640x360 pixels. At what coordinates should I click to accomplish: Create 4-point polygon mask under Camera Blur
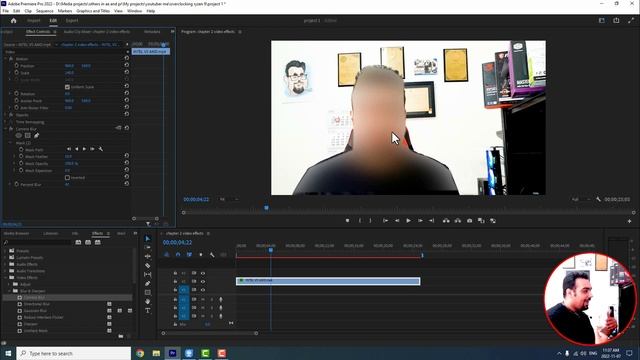[x=28, y=136]
